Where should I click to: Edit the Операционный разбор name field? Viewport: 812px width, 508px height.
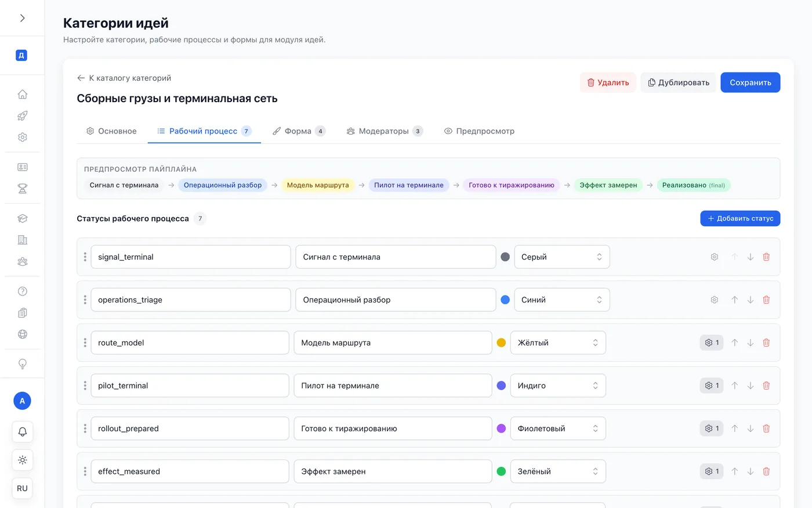pos(396,300)
